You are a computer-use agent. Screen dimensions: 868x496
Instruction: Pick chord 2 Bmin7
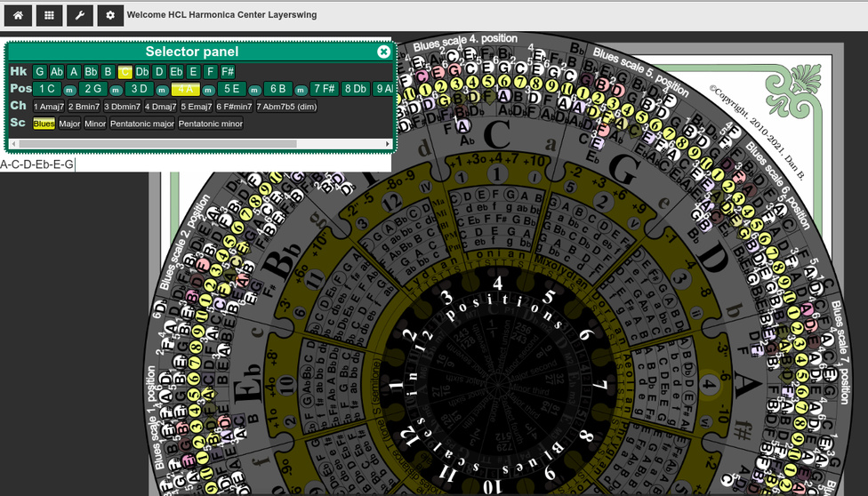point(84,107)
